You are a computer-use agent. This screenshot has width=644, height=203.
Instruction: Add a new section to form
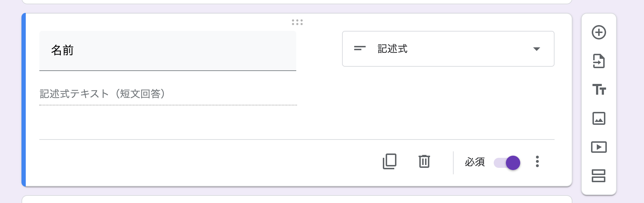point(599,176)
